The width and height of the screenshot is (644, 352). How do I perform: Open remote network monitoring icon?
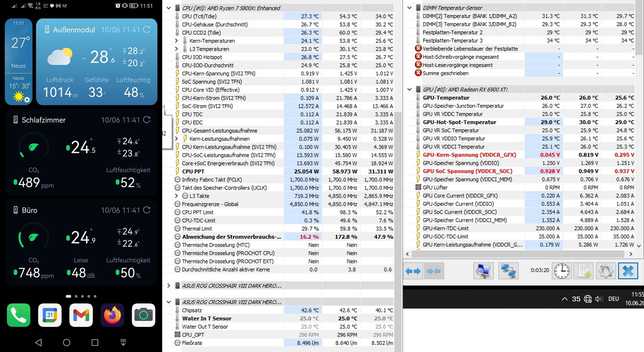pos(508,271)
